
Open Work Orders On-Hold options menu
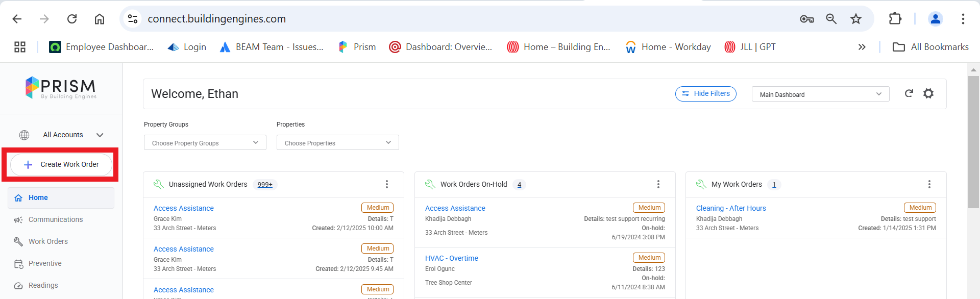tap(658, 184)
